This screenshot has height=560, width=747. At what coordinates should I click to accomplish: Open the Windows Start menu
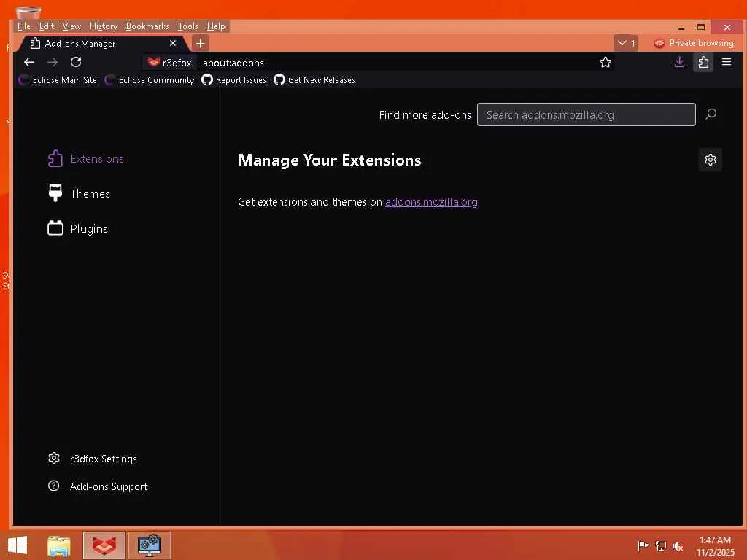pos(18,545)
